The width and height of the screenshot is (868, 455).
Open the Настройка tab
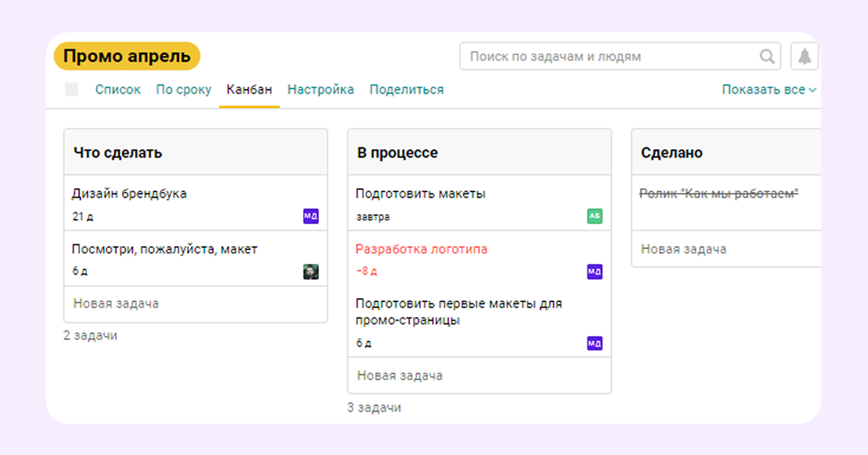(320, 89)
